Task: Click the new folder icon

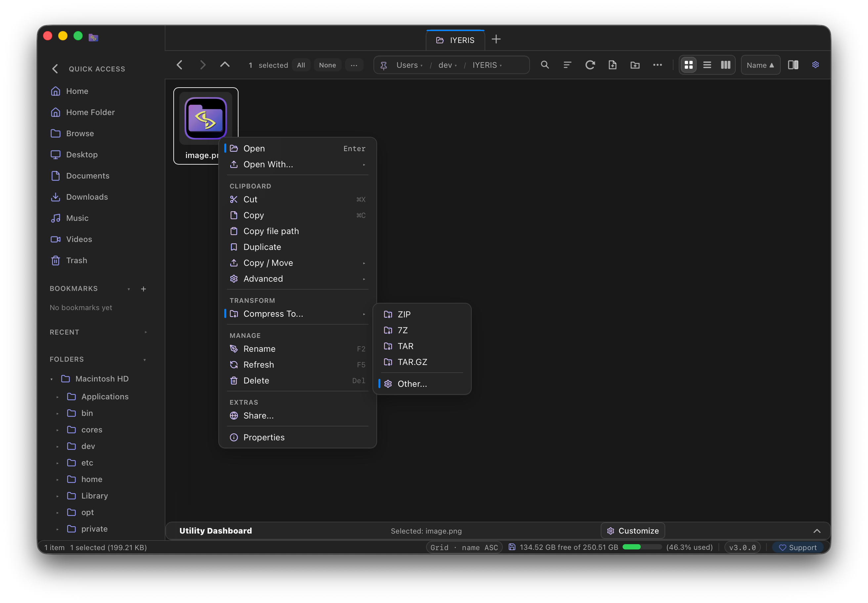Action: click(635, 65)
